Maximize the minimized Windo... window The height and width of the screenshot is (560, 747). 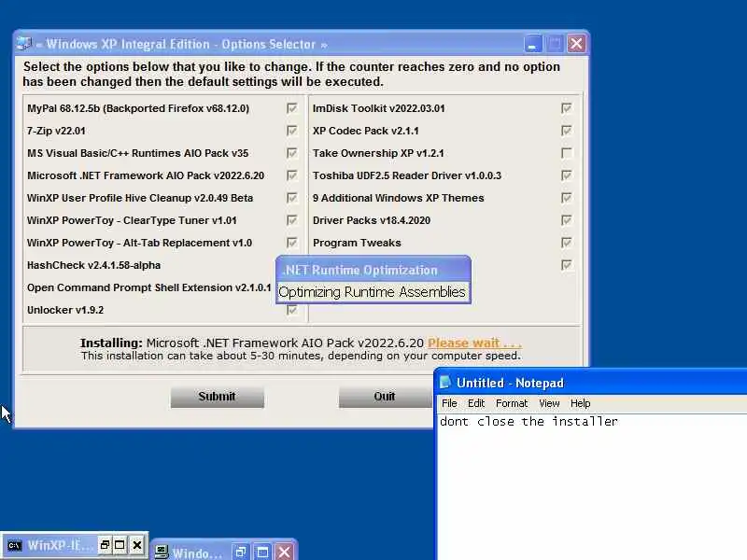[x=262, y=553]
